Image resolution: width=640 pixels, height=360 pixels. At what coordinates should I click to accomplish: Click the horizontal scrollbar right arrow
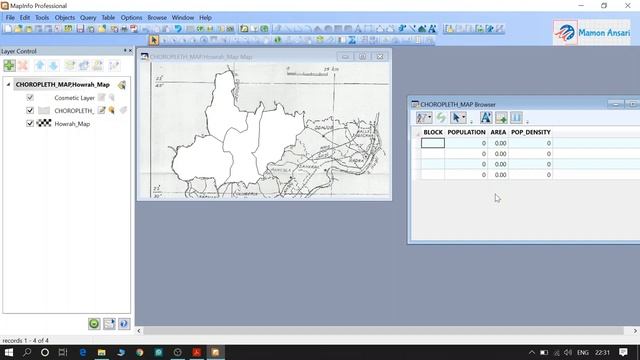click(x=635, y=331)
